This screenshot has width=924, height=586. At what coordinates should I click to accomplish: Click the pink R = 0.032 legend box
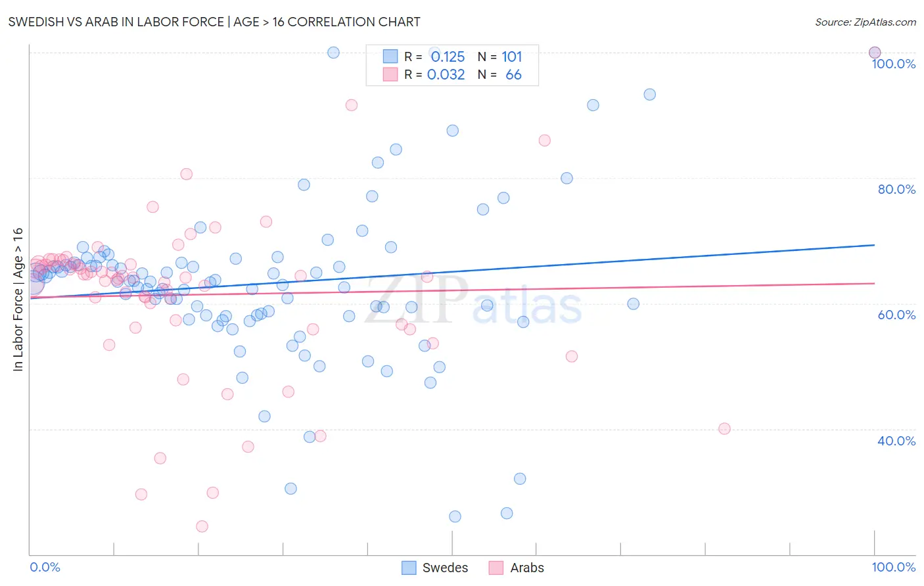390,74
